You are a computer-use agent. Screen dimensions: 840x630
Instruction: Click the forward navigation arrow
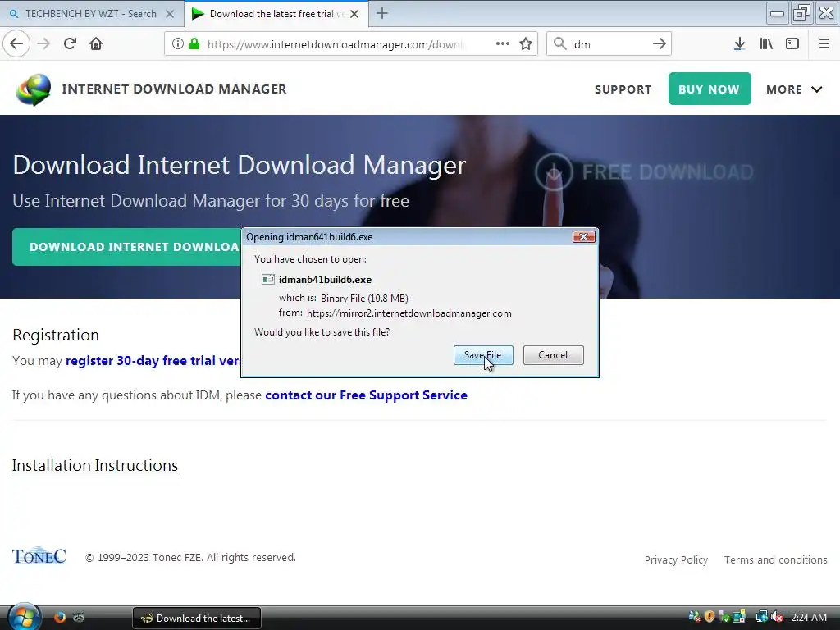[43, 43]
